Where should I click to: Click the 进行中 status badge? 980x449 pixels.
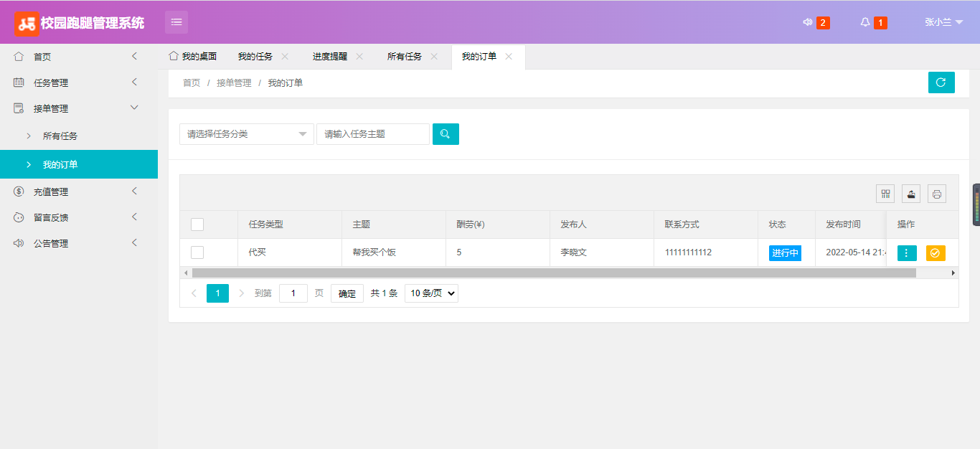click(x=786, y=253)
